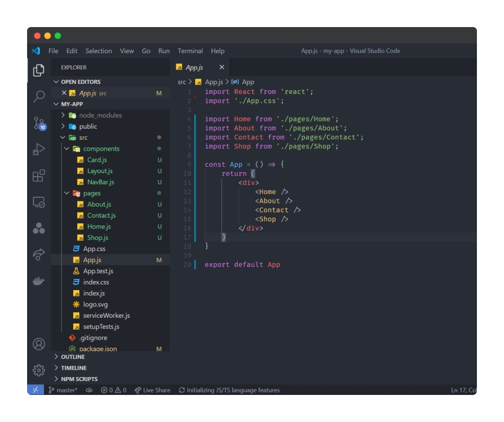Click the remote window indicator in status bar
The width and height of the screenshot is (504, 422).
click(35, 390)
